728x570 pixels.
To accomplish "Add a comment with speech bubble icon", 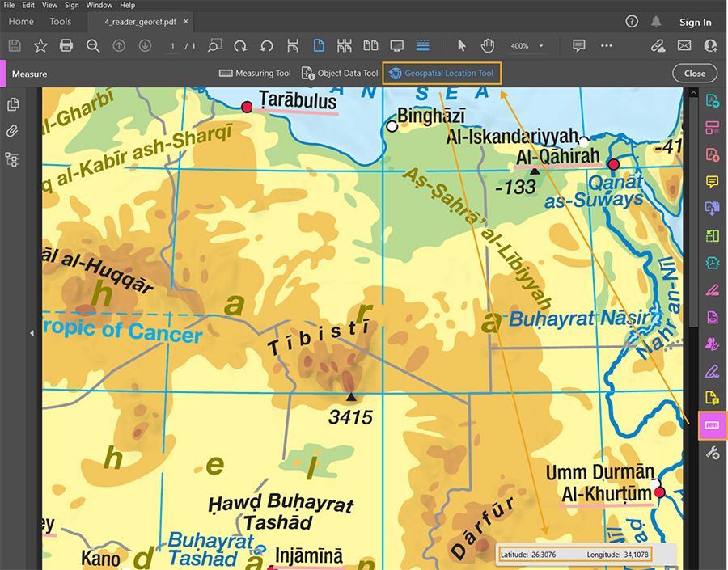I will (x=578, y=45).
